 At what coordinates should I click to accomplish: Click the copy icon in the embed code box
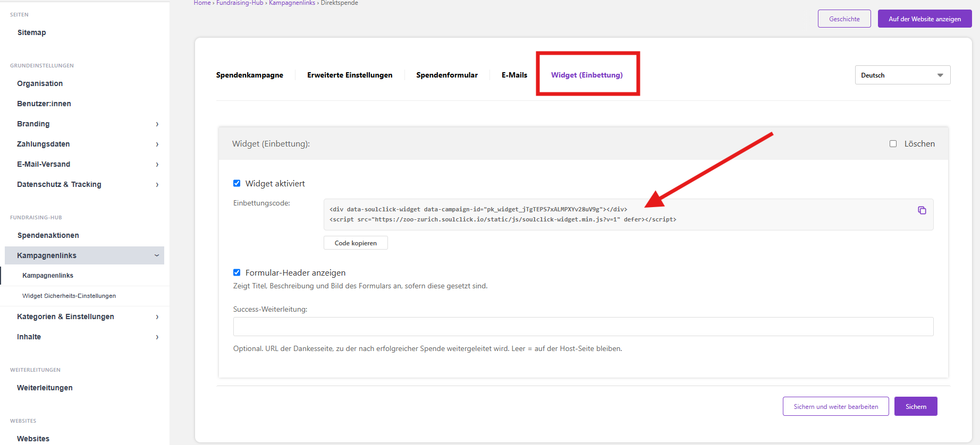click(x=922, y=210)
